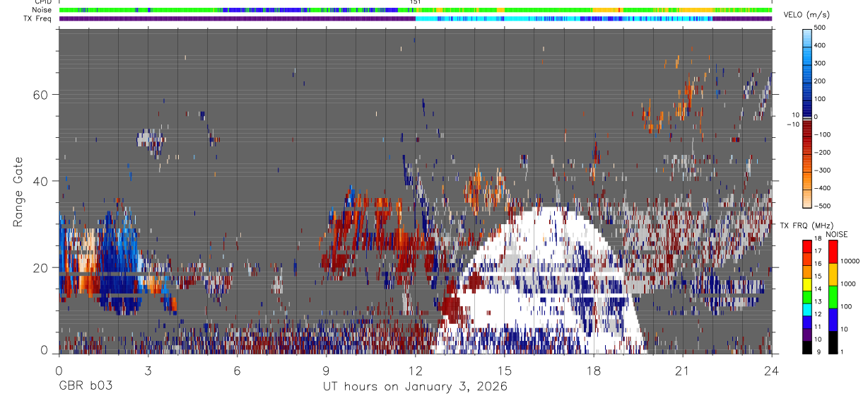The height and width of the screenshot is (401, 868).
Task: Click the 6 tick on the UT hours axis
Action: [237, 369]
